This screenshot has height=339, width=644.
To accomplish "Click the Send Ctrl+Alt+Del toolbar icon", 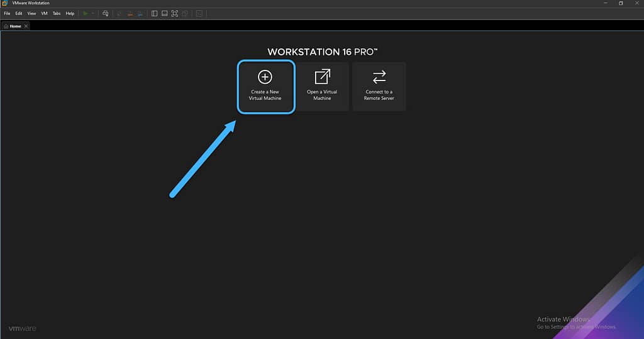I will tap(106, 14).
